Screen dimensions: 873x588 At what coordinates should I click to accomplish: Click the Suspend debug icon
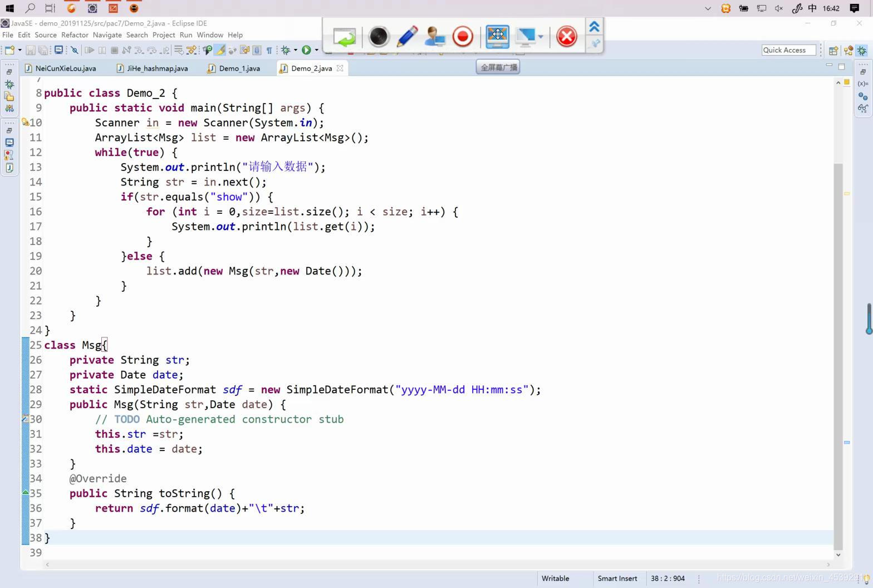[x=102, y=50]
